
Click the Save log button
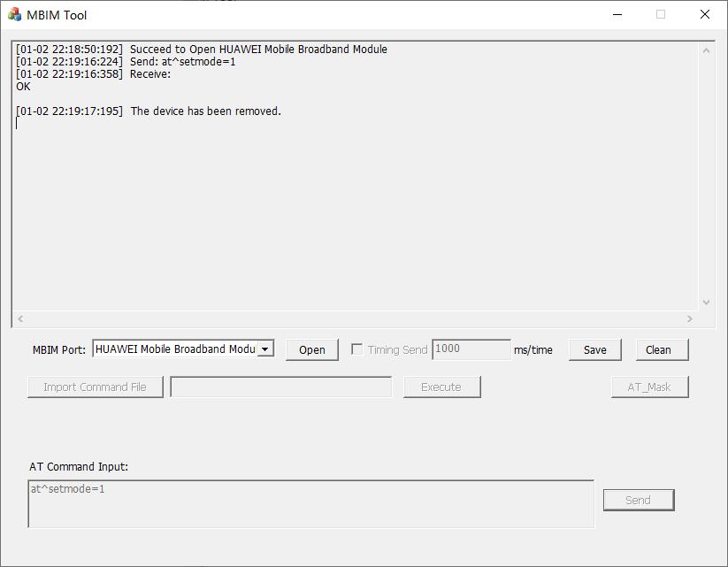[x=594, y=349]
